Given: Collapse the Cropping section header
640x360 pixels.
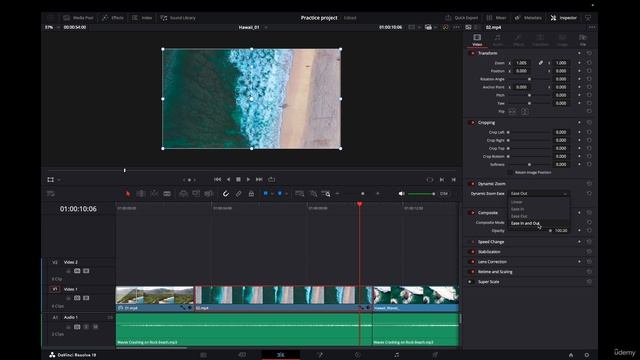Looking at the screenshot, I should tap(487, 122).
